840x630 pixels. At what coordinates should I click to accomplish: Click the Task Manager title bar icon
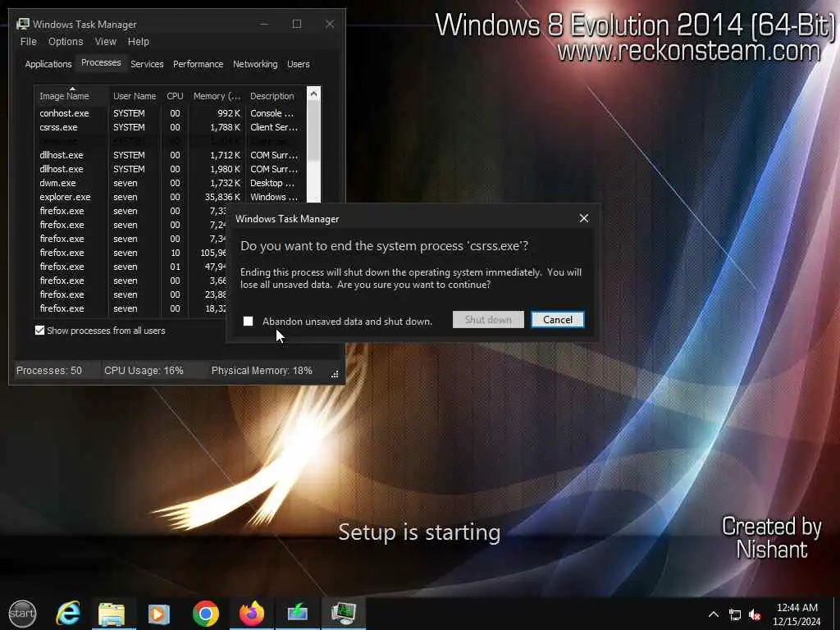23,24
